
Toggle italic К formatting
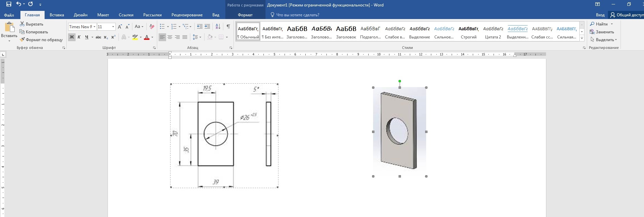click(79, 37)
